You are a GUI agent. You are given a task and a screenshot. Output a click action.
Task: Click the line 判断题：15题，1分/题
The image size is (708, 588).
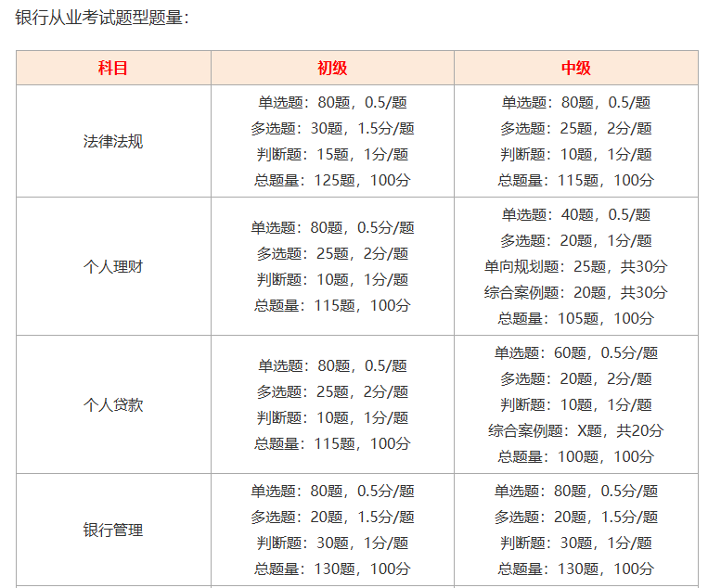[332, 155]
